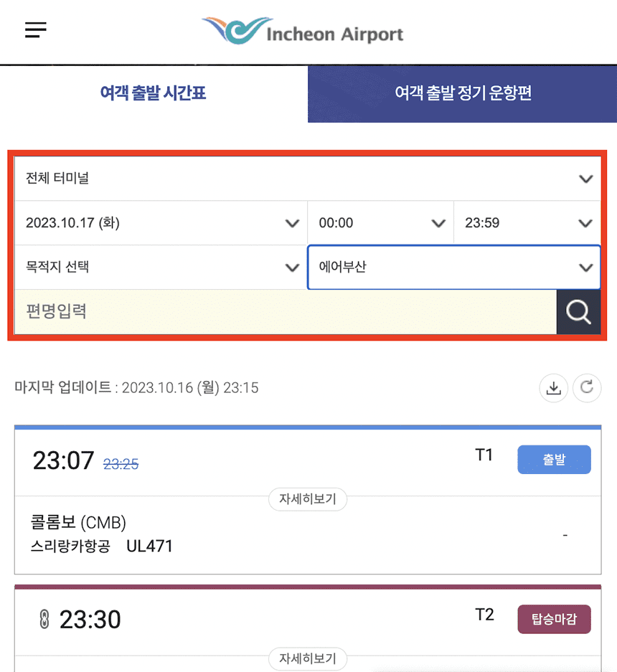The image size is (617, 672).
Task: Open the 전체 터미널 terminal dropdown
Action: (308, 178)
